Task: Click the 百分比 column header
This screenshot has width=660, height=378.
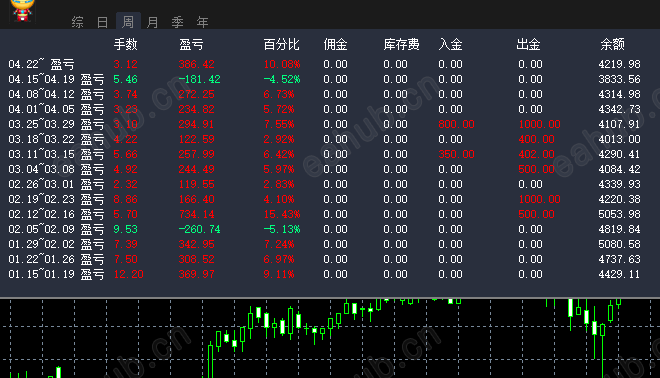Action: pyautogui.click(x=281, y=44)
